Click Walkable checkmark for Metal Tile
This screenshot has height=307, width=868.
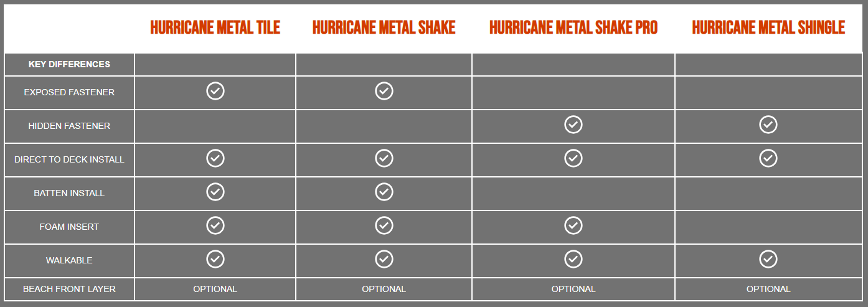point(215,259)
